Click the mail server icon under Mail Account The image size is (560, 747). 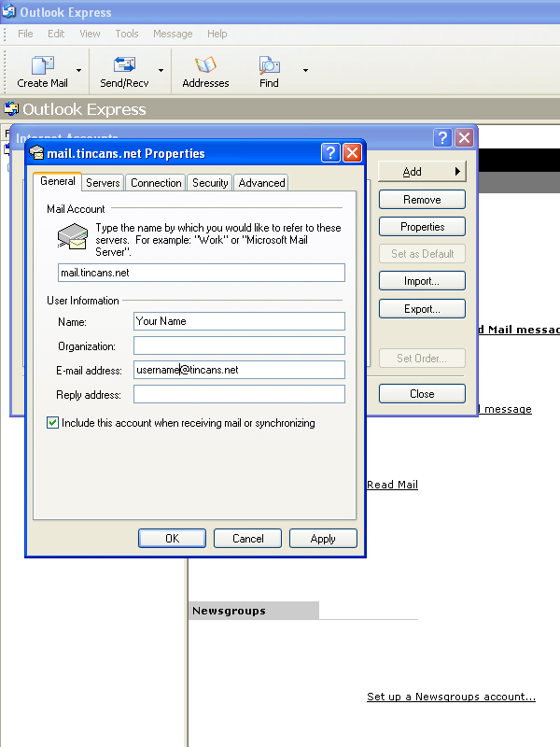pos(73,237)
